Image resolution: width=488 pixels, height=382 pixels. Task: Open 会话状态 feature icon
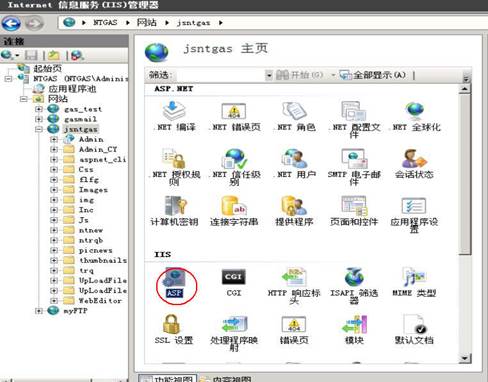click(x=413, y=159)
